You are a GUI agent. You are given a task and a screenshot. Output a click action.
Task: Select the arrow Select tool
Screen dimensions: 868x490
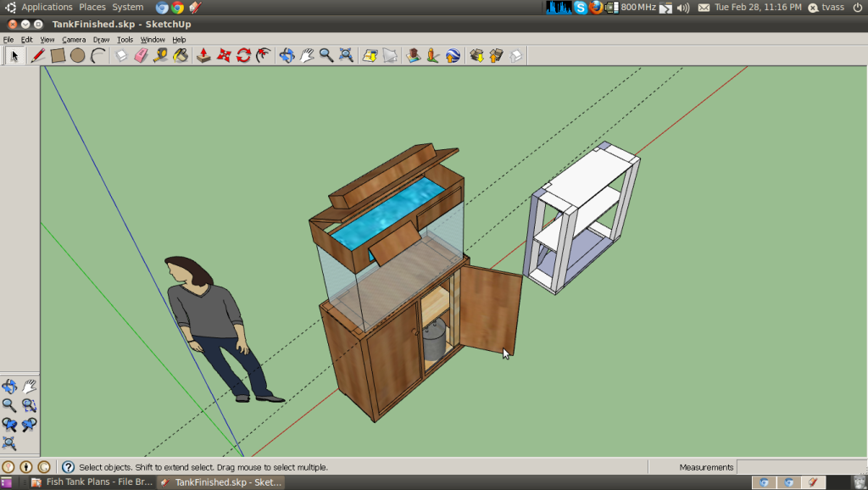pos(14,55)
